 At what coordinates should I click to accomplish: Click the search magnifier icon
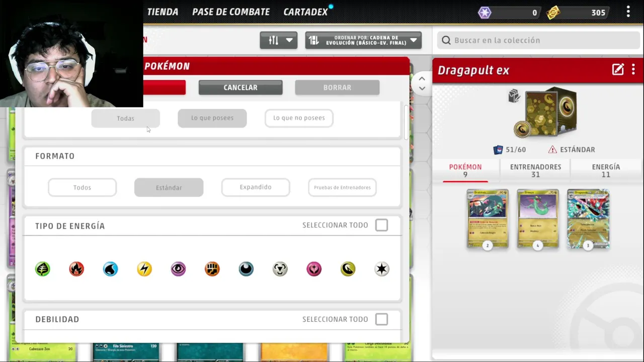(446, 40)
